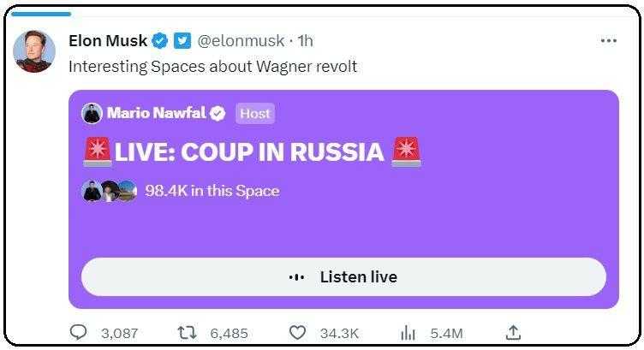Click the 1h tweet timestamp

tap(305, 40)
